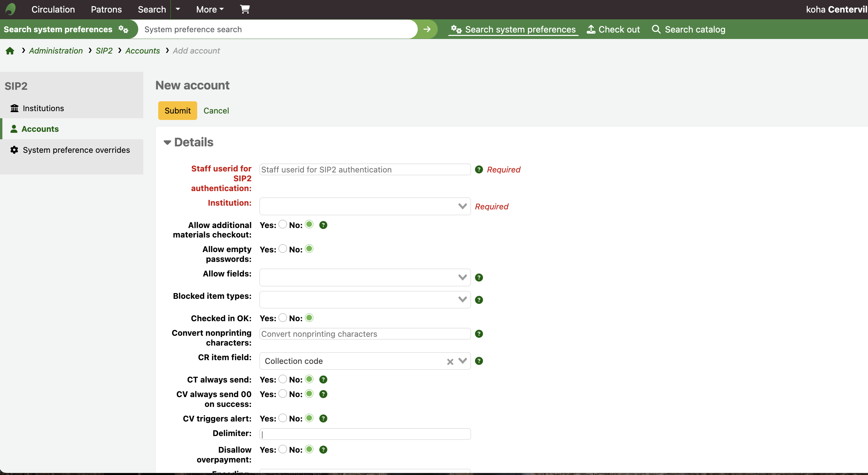
Task: Click help icon beside Allow fields dropdown
Action: pos(479,277)
